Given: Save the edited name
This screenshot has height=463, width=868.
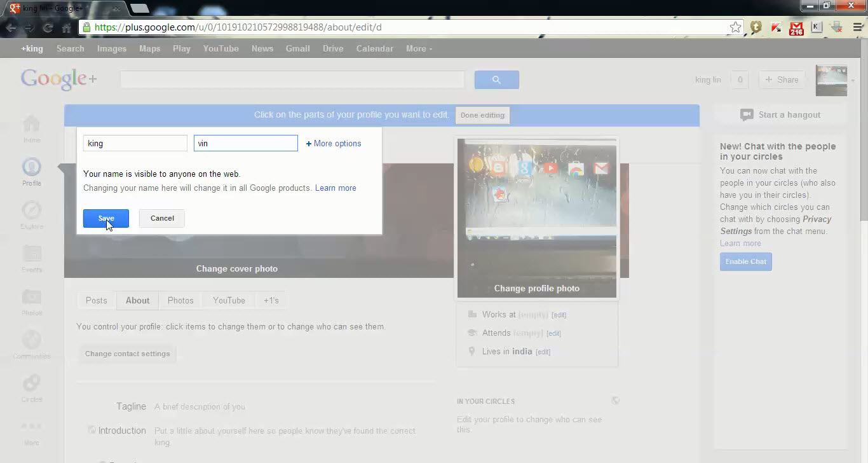Looking at the screenshot, I should pyautogui.click(x=106, y=218).
